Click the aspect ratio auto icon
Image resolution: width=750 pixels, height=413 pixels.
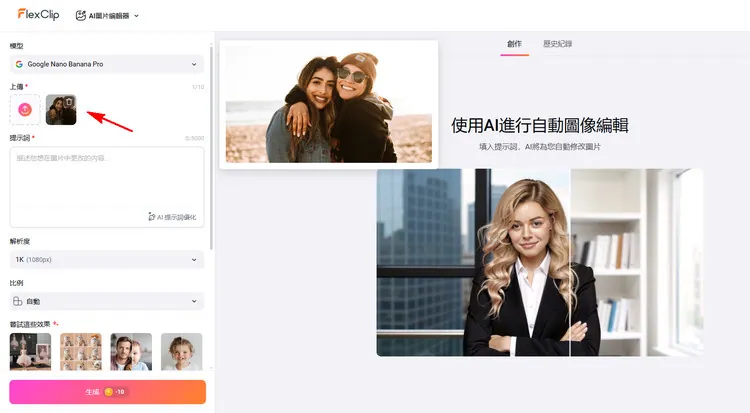(19, 301)
